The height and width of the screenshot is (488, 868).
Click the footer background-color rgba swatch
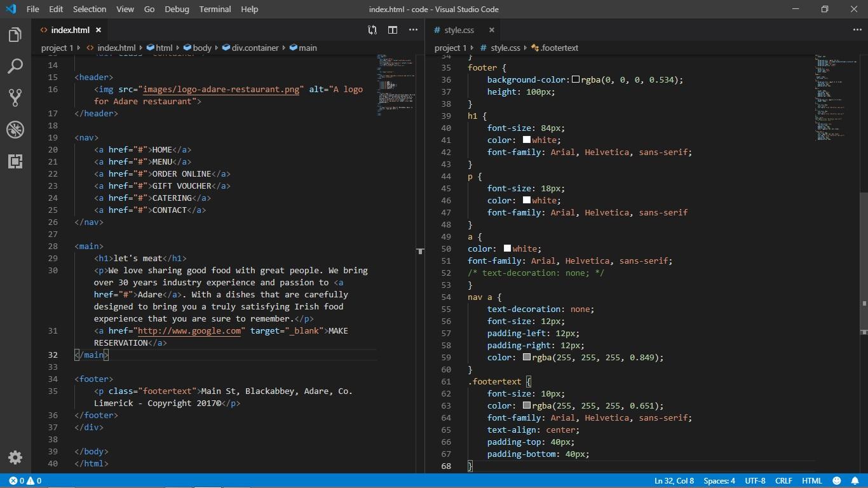tap(576, 80)
